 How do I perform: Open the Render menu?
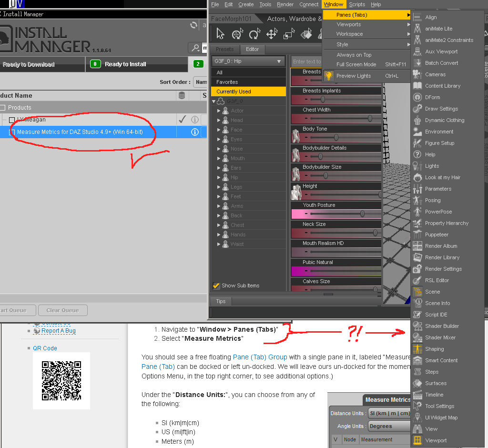pos(285,4)
